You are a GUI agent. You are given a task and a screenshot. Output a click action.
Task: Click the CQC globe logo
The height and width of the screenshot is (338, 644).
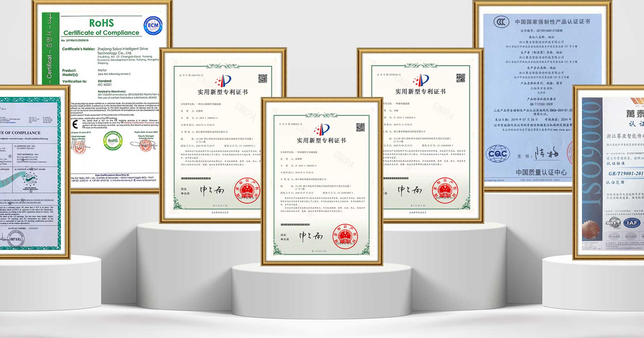coord(497,152)
